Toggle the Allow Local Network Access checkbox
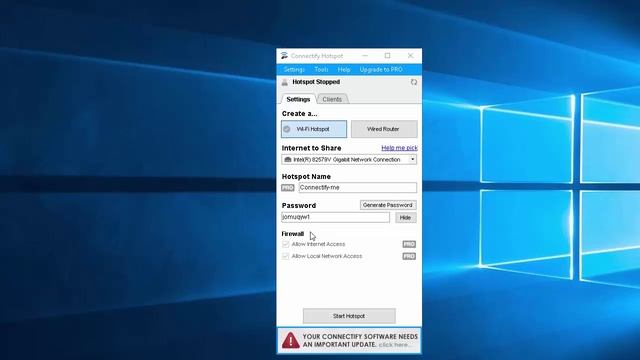Viewport: 640px width, 360px height. pos(285,256)
